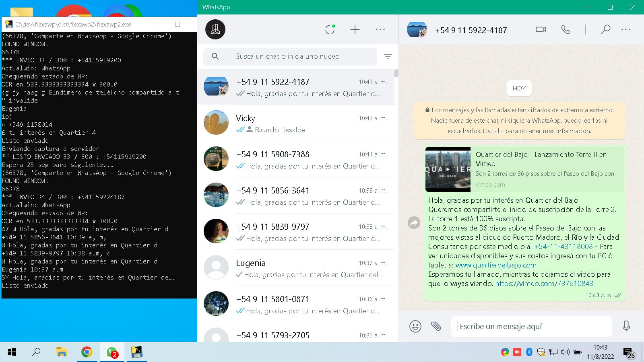Attach a file with the paperclip icon
Viewport: 644px width, 362px height.
[436, 326]
